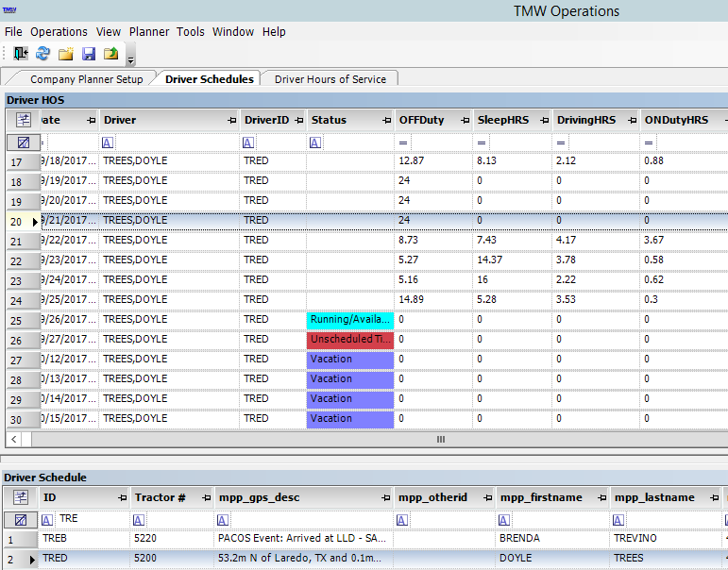Screen dimensions: 728x570
Task: Click Driver Schedule clear filter icon
Action: [21, 520]
